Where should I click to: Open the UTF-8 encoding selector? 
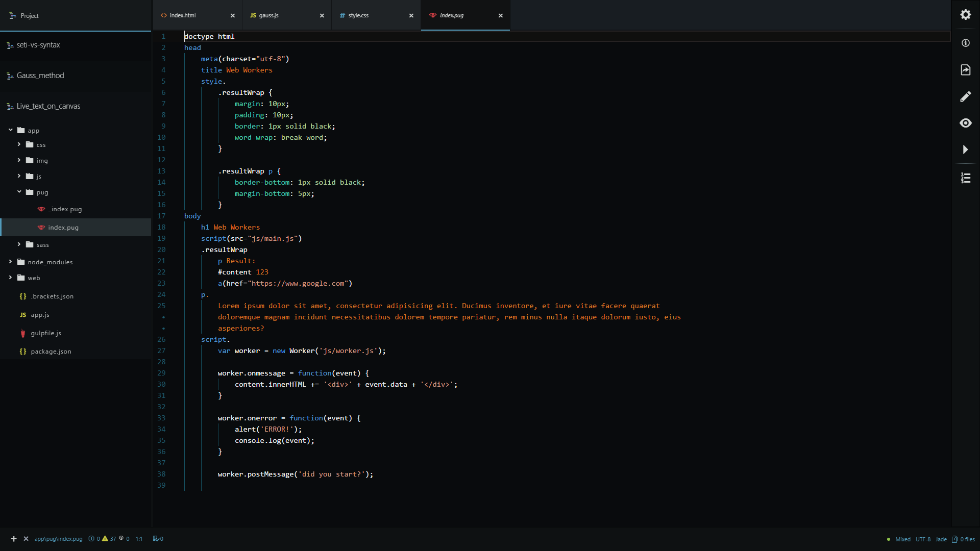click(922, 539)
